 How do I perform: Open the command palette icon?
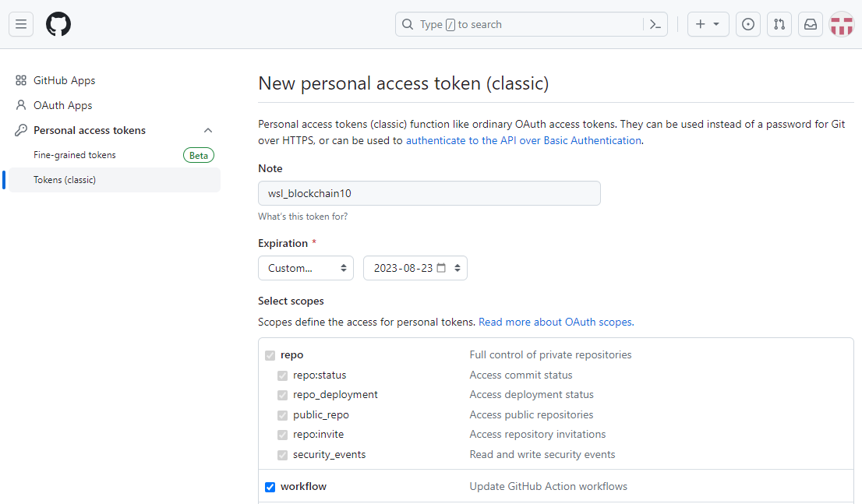point(655,24)
